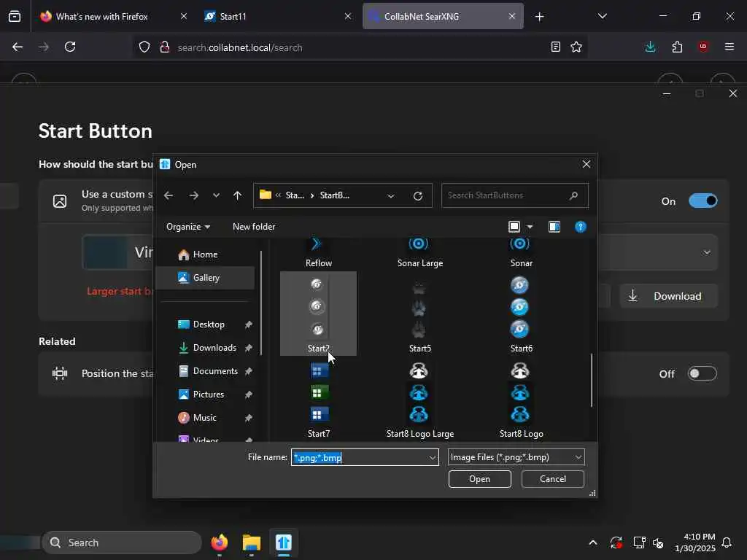The image size is (747, 560).
Task: Open uBlock Origin extension
Action: pos(703,47)
